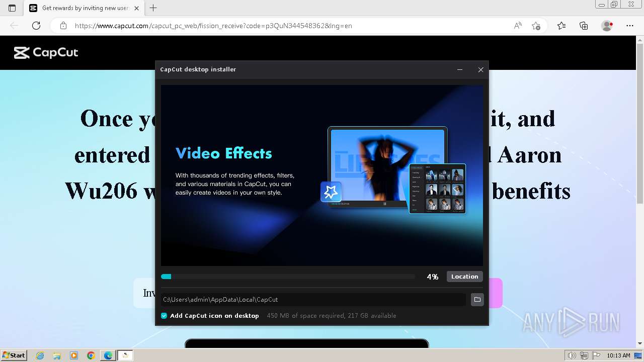644x362 pixels.
Task: Close the CapCut desktop installer
Action: tap(480, 70)
